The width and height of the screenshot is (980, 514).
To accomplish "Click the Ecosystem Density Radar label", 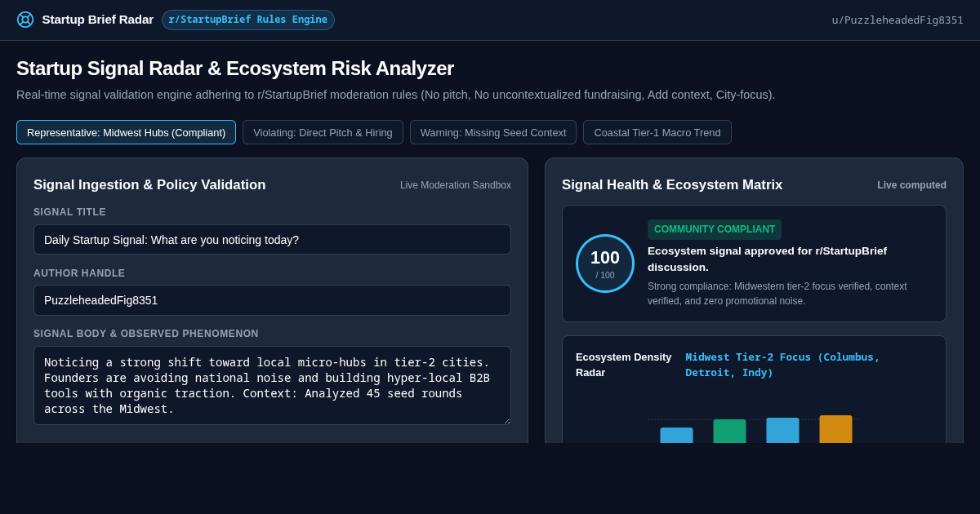I will point(624,365).
